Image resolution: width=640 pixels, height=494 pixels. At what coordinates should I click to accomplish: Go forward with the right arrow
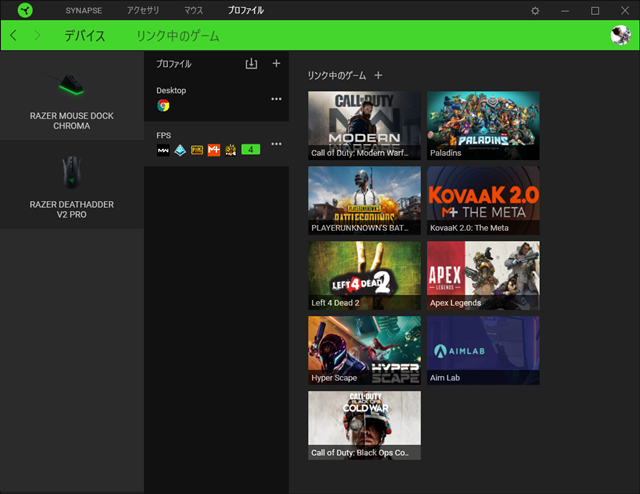point(37,36)
